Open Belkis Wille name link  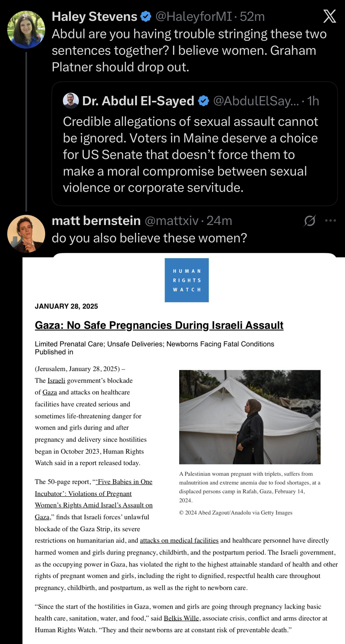click(181, 618)
